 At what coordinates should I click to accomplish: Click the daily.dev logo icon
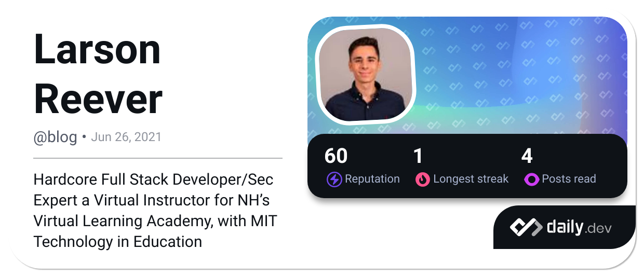click(x=525, y=227)
